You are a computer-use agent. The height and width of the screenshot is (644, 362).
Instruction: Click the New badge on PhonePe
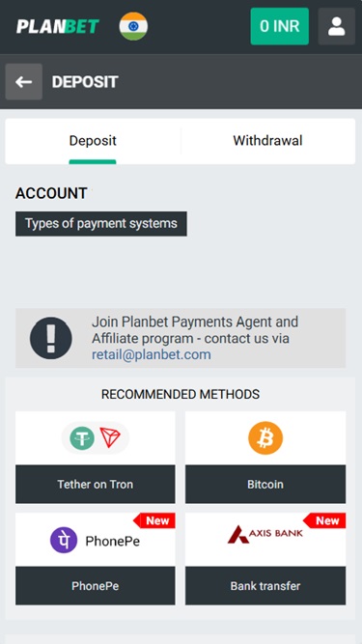click(154, 520)
